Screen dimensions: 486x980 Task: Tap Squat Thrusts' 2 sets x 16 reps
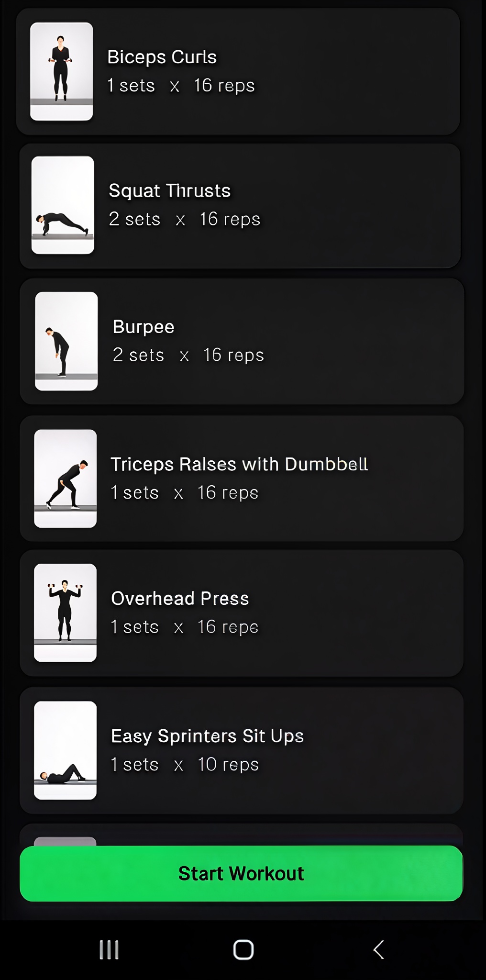click(185, 219)
